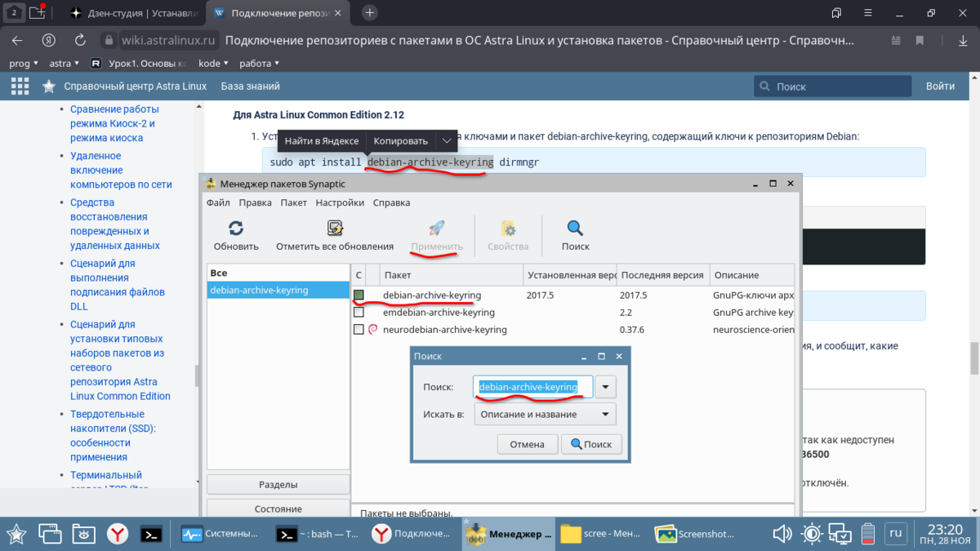
Task: Open База знаний link in wiki header
Action: click(x=250, y=86)
